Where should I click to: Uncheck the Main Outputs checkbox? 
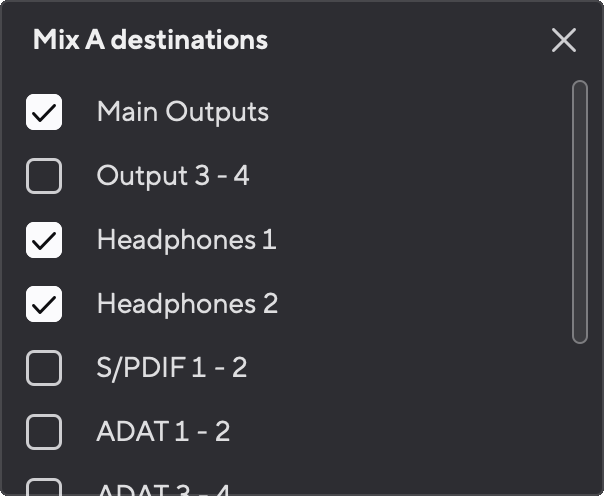pos(44,112)
